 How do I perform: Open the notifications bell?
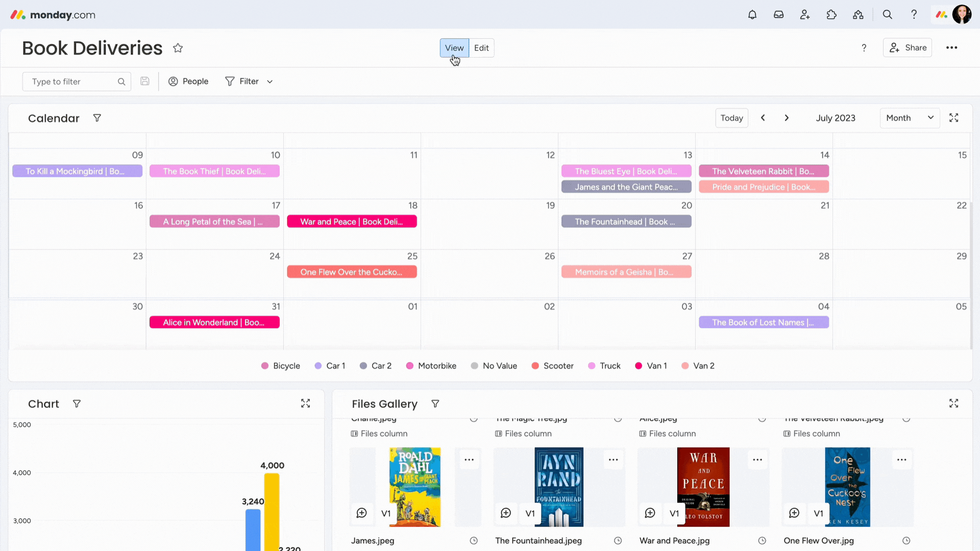tap(752, 15)
